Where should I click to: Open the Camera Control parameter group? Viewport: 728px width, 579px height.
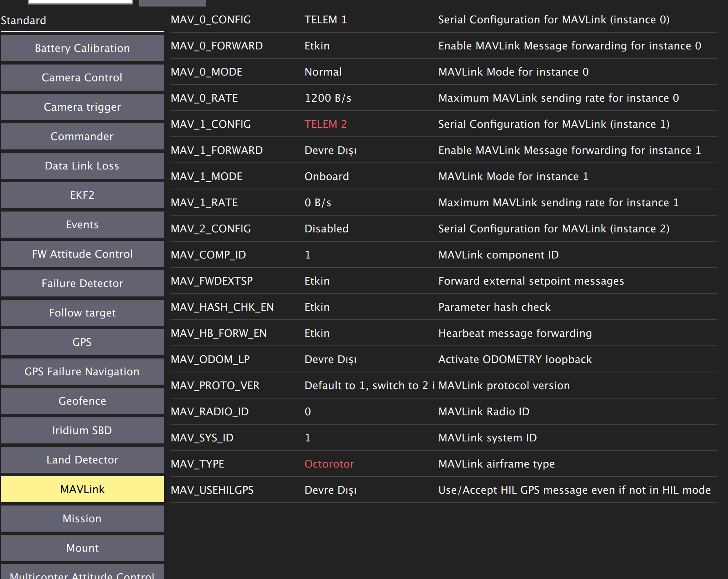pyautogui.click(x=82, y=78)
